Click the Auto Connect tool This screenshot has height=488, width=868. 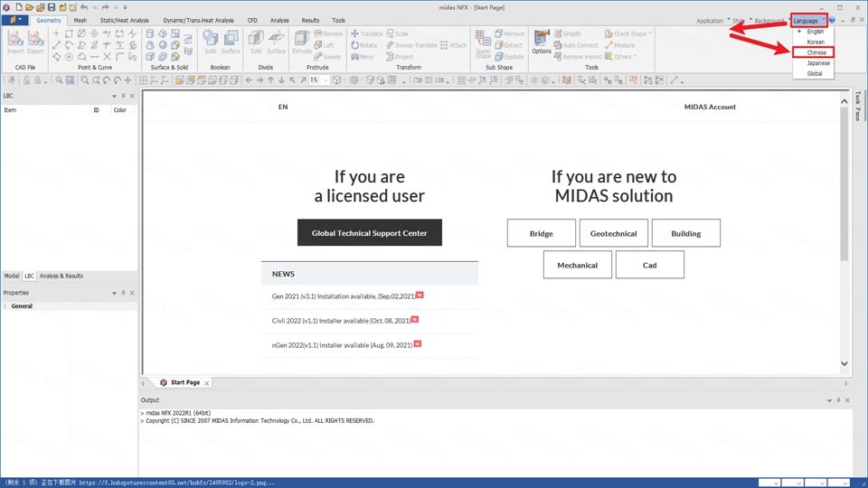(x=576, y=45)
